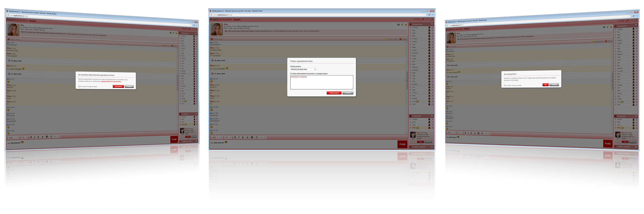This screenshot has width=644, height=214.
Task: Open 'Razlog prijave' dropdown in report dialog
Action: click(x=303, y=69)
